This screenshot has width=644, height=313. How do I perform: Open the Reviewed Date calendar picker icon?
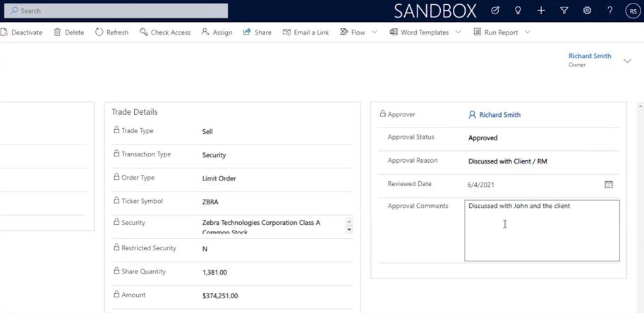(x=609, y=184)
